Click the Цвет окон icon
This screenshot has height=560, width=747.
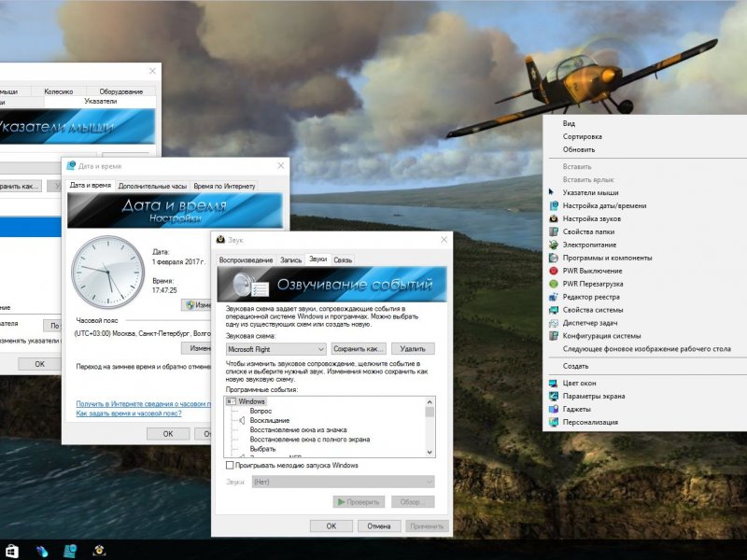[554, 383]
